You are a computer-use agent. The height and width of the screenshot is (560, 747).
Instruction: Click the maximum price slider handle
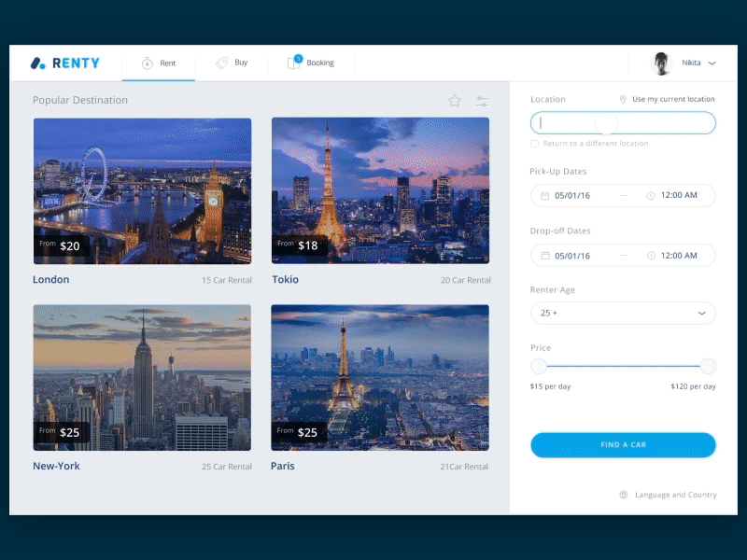coord(708,366)
